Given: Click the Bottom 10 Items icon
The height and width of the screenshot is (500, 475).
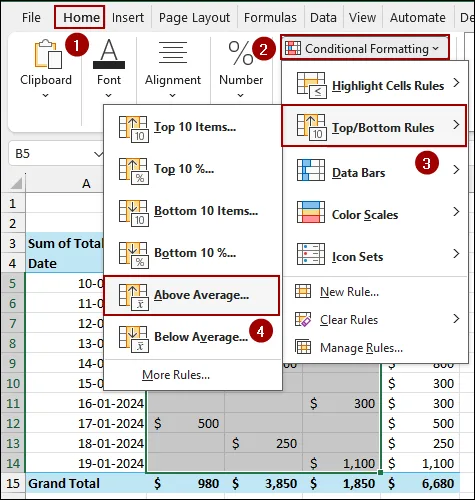Looking at the screenshot, I should click(134, 213).
